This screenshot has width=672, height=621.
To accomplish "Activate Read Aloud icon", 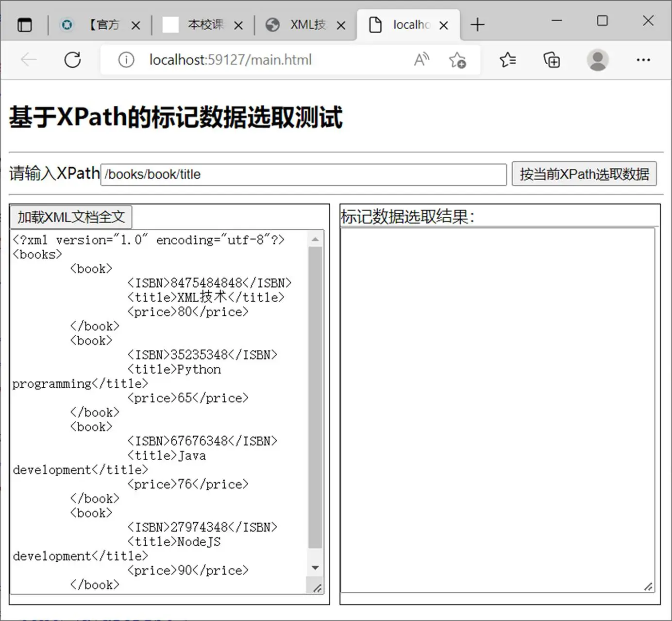I will click(422, 60).
